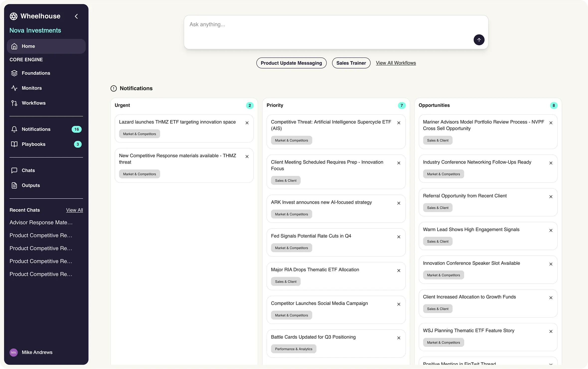Open the Advisor Response Mate… recent chat

pos(41,222)
